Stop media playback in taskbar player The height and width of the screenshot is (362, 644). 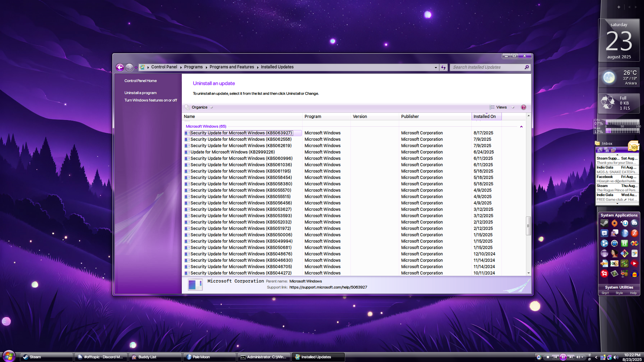548,357
